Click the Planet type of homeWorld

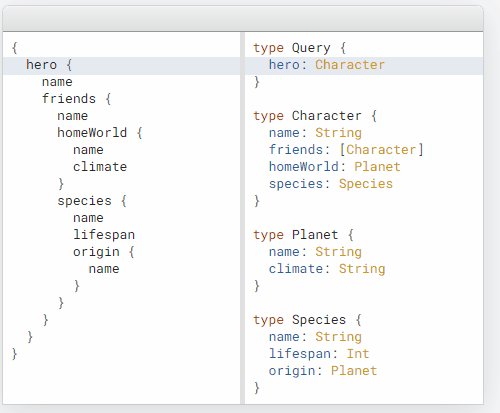pyautogui.click(x=377, y=167)
